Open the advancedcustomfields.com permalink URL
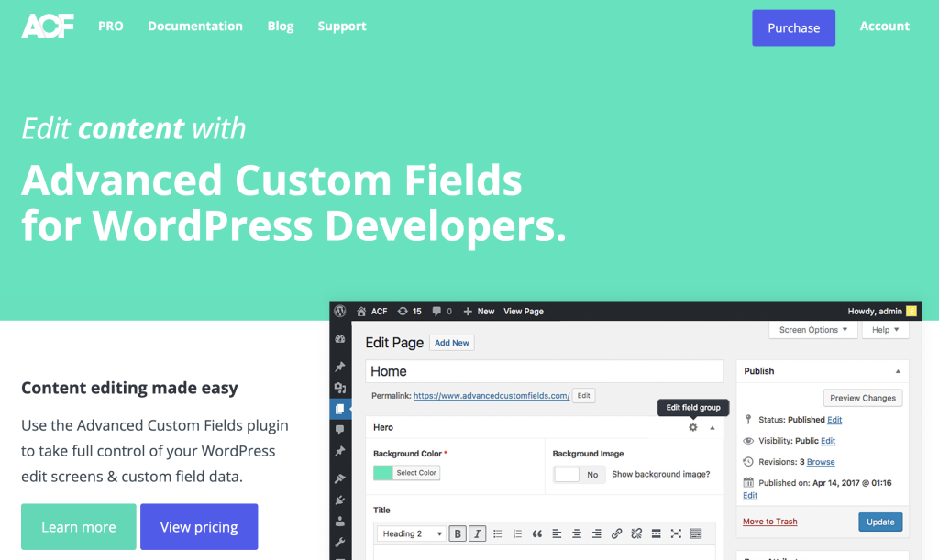This screenshot has width=939, height=560. (492, 395)
